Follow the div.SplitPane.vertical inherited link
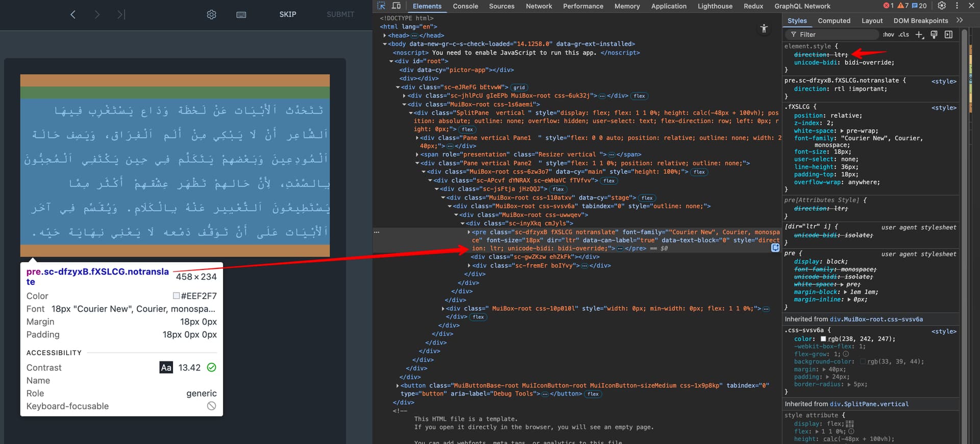This screenshot has height=444, width=980. [869, 404]
